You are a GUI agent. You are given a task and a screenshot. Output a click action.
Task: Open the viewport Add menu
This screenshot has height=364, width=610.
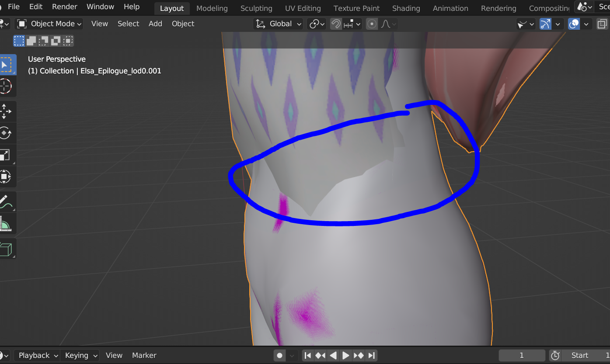coord(155,24)
